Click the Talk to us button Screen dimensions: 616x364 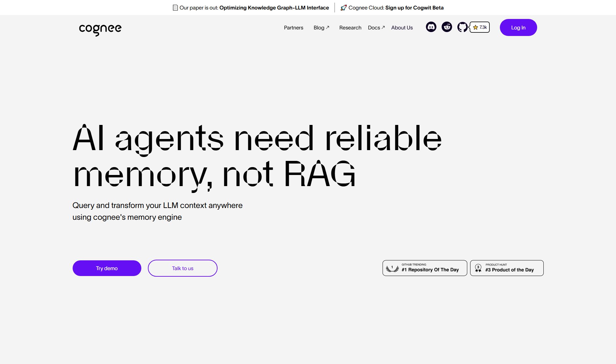coord(183,268)
